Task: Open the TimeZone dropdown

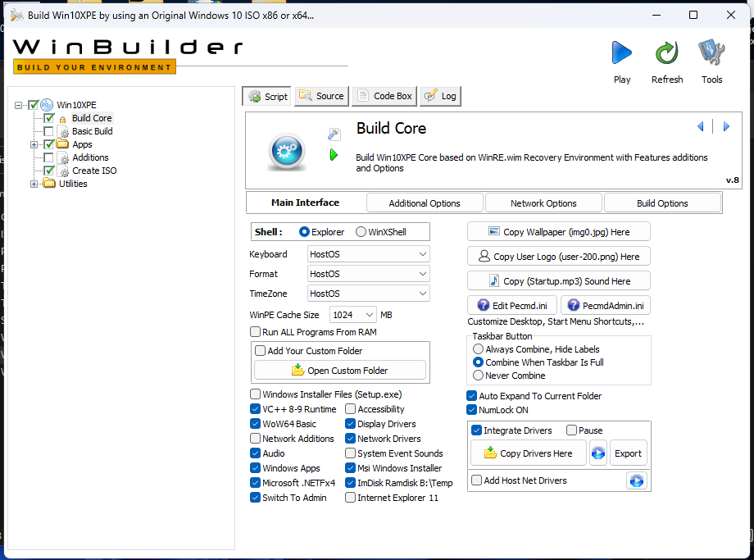Action: click(x=368, y=294)
